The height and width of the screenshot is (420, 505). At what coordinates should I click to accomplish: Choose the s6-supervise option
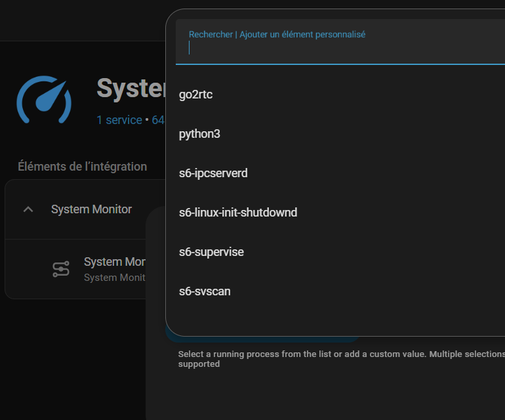point(211,252)
